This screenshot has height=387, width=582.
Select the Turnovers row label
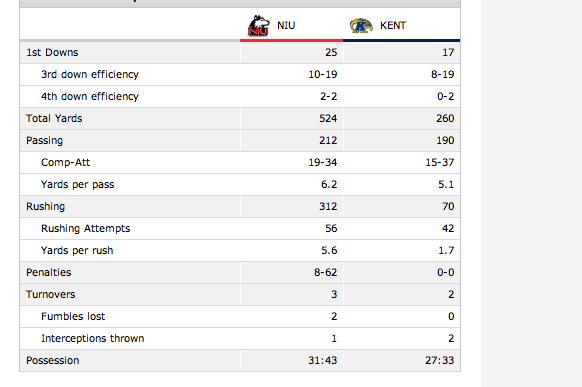50,295
